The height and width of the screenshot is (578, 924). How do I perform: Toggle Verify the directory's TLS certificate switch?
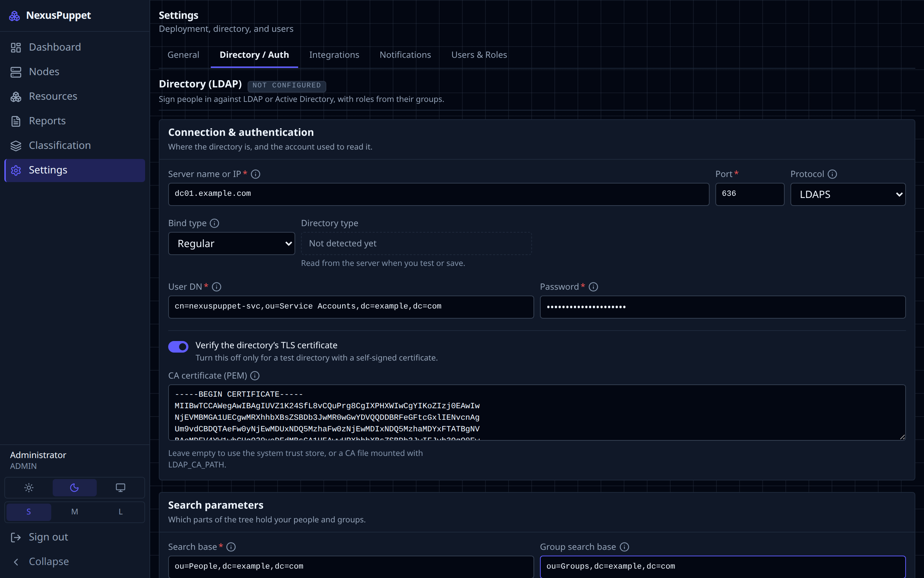(178, 347)
